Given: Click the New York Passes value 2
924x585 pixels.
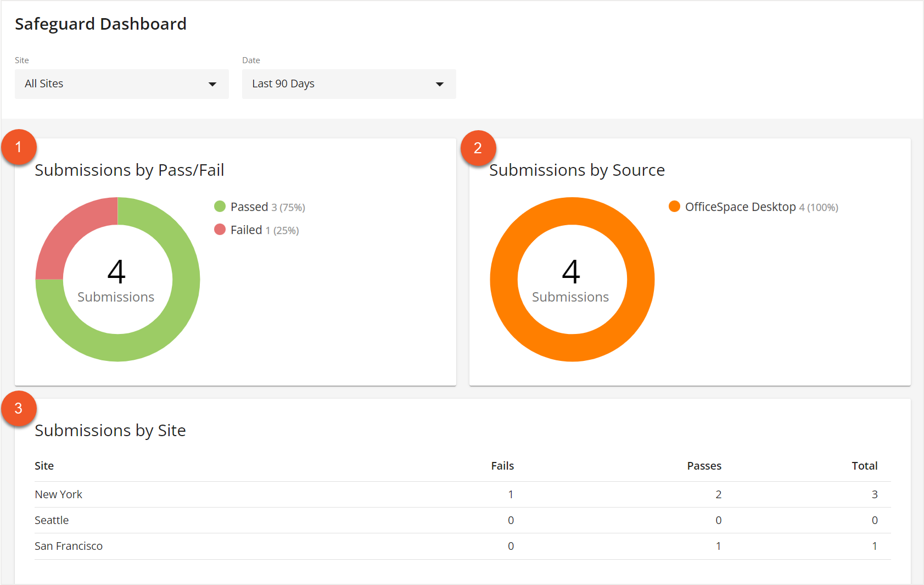Looking at the screenshot, I should pyautogui.click(x=718, y=494).
